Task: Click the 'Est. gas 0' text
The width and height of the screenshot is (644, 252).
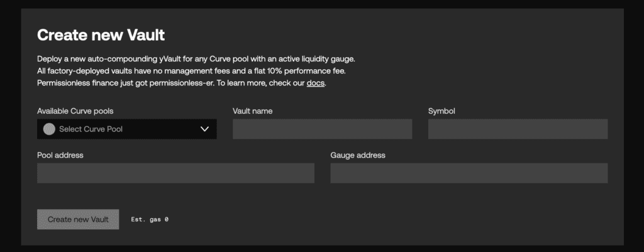Action: 150,219
